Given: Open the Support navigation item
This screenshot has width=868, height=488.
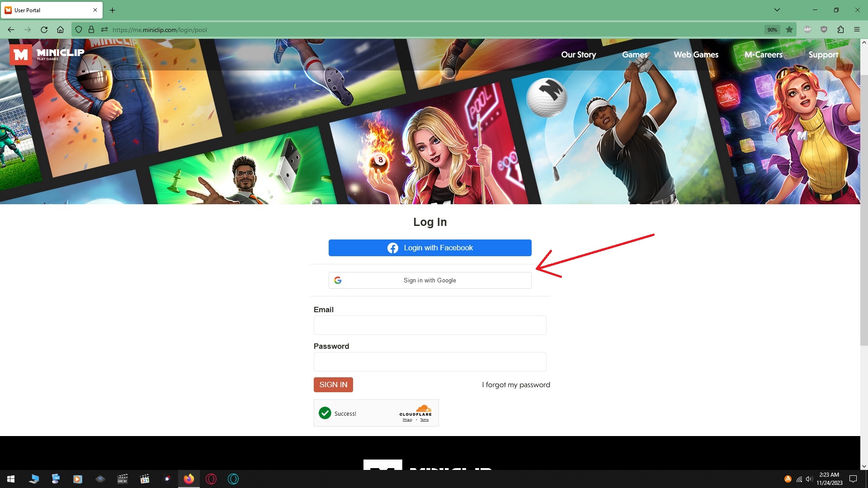Looking at the screenshot, I should [823, 55].
